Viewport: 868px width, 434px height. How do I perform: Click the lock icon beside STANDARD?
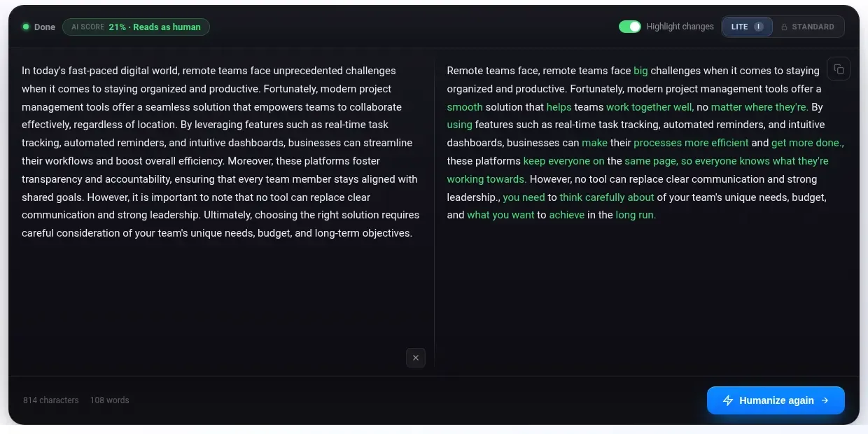point(785,27)
